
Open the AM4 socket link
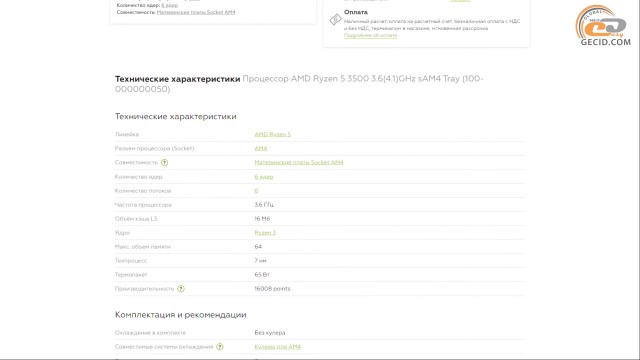point(260,148)
